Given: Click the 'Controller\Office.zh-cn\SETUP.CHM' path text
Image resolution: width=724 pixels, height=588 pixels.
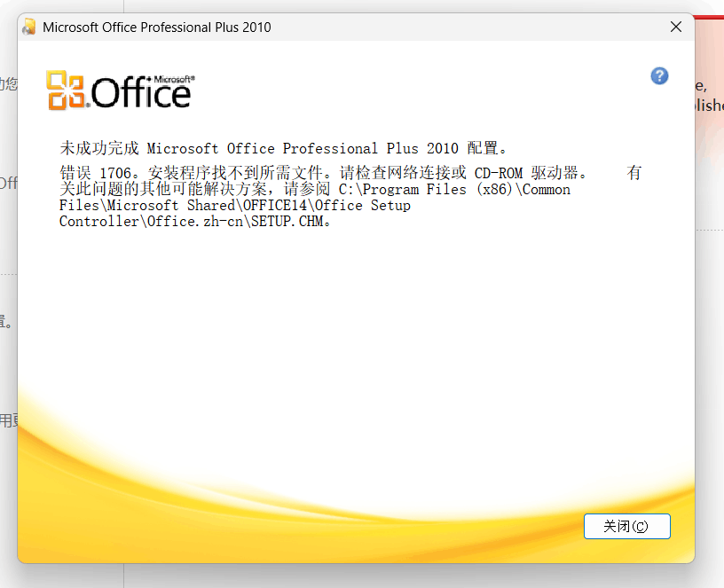Looking at the screenshot, I should pyautogui.click(x=194, y=222).
